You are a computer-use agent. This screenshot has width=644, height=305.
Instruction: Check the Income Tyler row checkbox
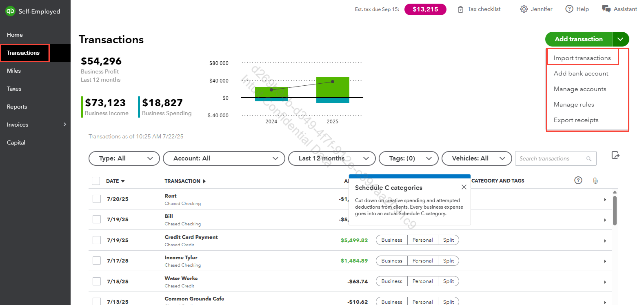[96, 260]
